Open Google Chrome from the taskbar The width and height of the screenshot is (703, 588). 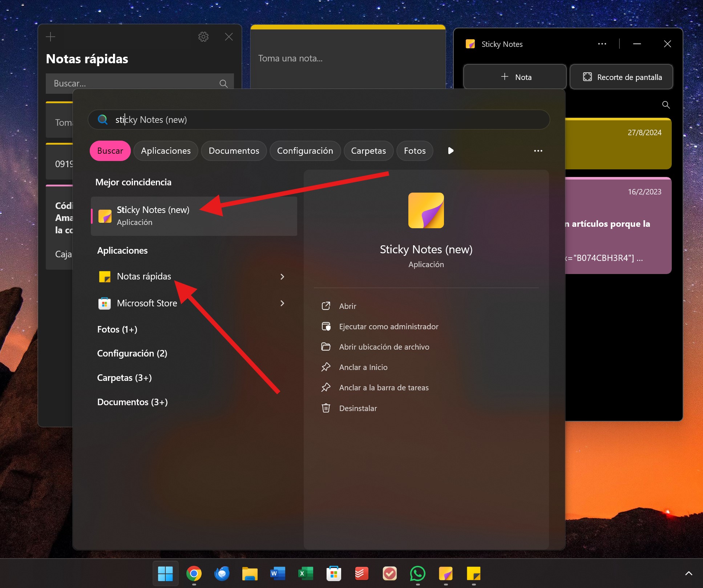[x=194, y=574]
